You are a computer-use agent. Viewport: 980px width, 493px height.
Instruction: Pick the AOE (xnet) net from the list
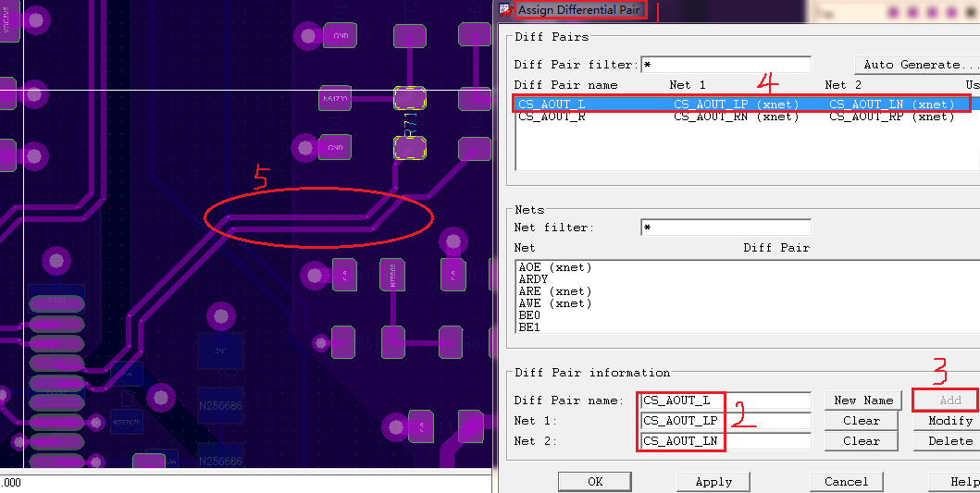click(x=554, y=267)
